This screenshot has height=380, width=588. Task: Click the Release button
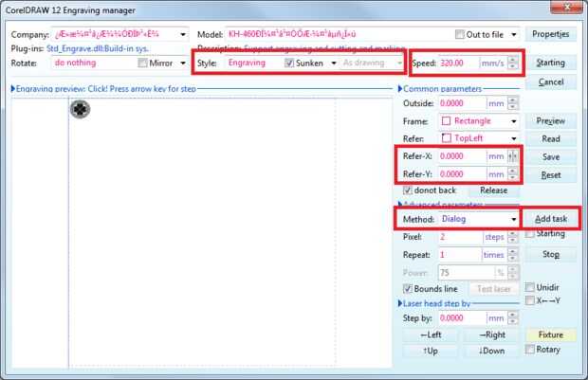pos(493,190)
